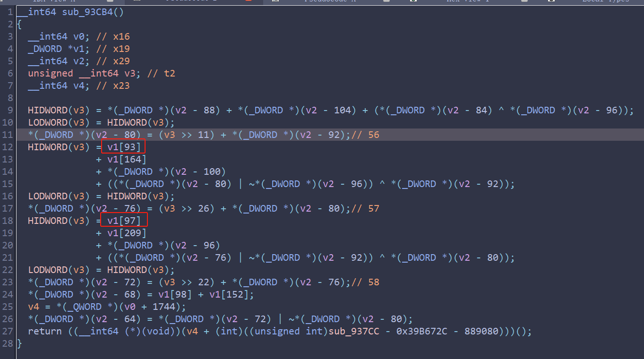Click the // x16 register comment
644x359 pixels.
click(x=112, y=36)
